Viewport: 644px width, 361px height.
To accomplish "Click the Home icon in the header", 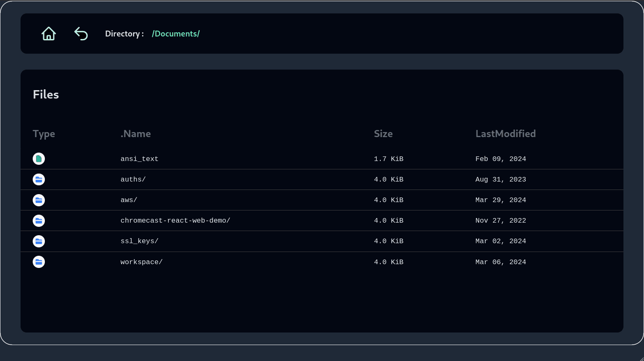I will 49,34.
